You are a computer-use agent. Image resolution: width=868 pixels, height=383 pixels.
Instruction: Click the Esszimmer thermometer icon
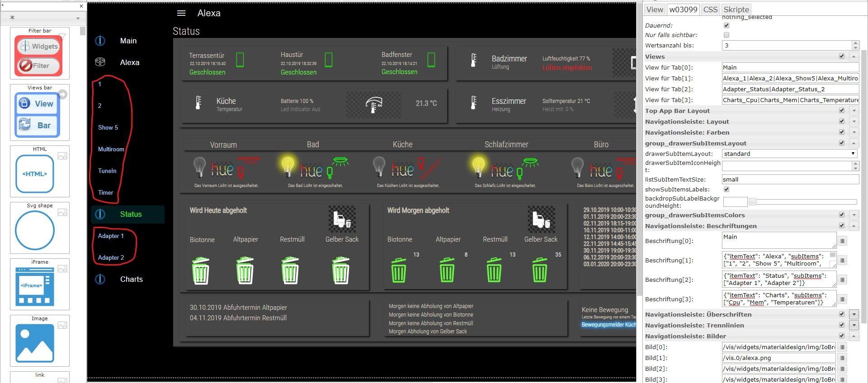(473, 103)
